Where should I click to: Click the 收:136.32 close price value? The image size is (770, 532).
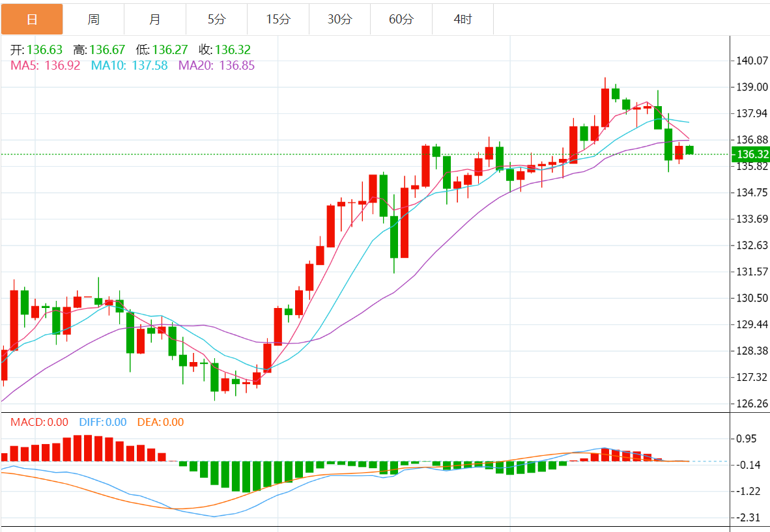point(225,50)
